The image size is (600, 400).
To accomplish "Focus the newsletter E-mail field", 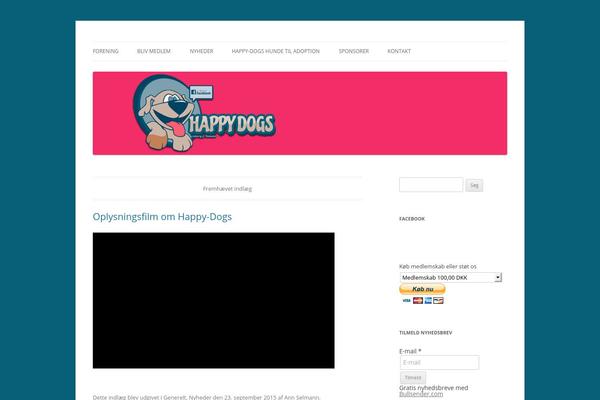I will click(439, 362).
